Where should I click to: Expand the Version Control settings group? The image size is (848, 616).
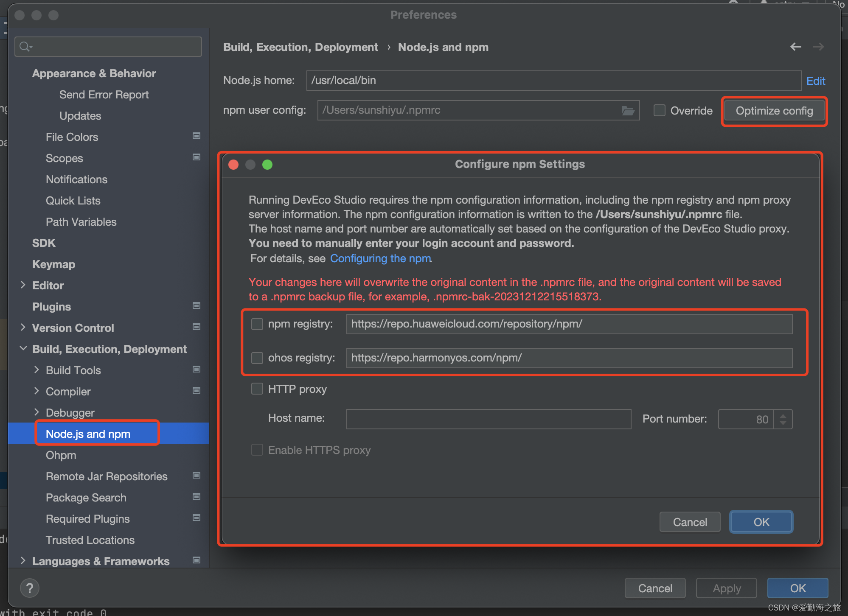pyautogui.click(x=23, y=328)
